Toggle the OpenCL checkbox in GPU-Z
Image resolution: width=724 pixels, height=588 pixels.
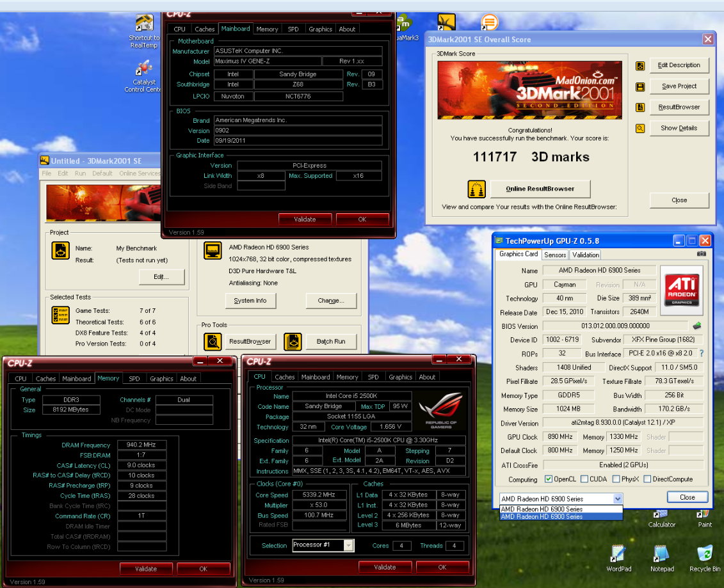tap(548, 479)
